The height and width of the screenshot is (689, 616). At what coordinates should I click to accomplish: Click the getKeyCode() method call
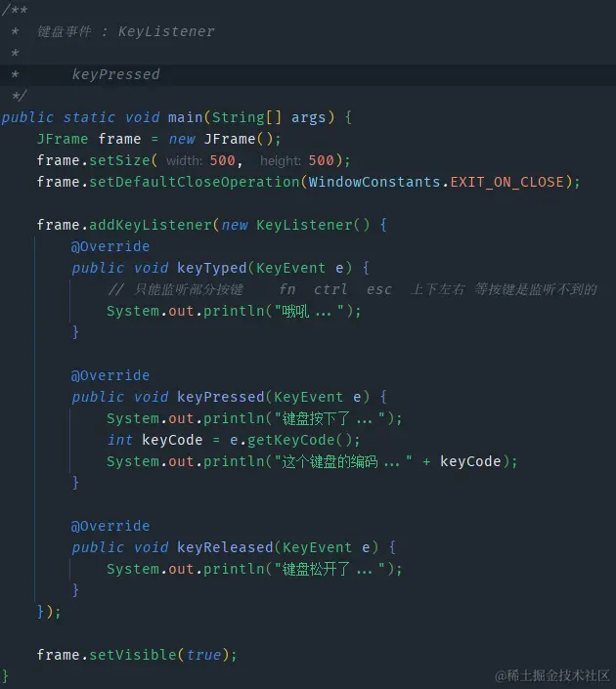pos(299,440)
